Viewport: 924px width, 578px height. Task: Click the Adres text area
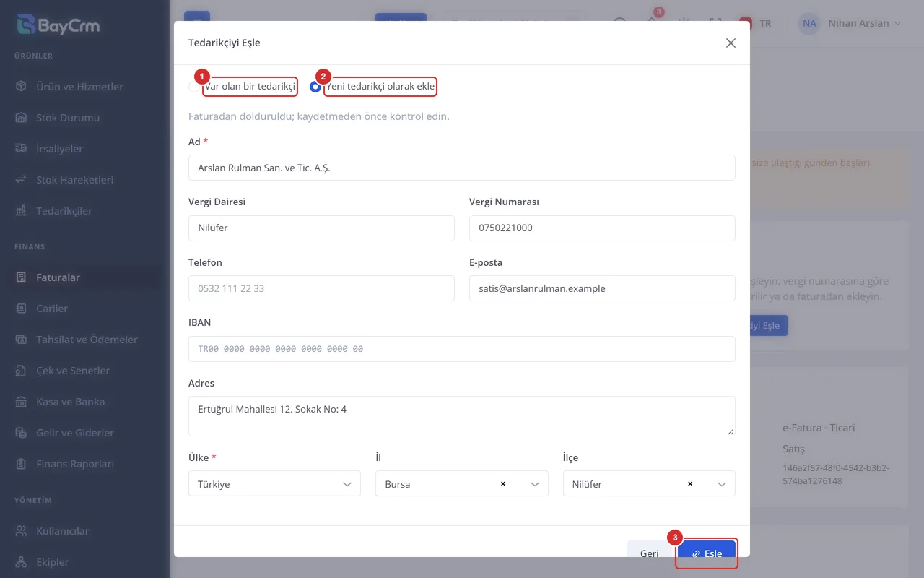462,416
